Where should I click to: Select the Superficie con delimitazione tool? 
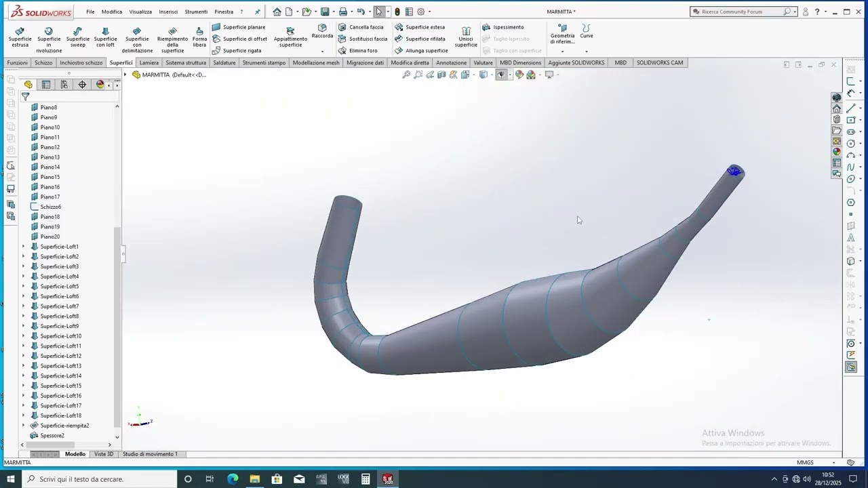point(137,39)
